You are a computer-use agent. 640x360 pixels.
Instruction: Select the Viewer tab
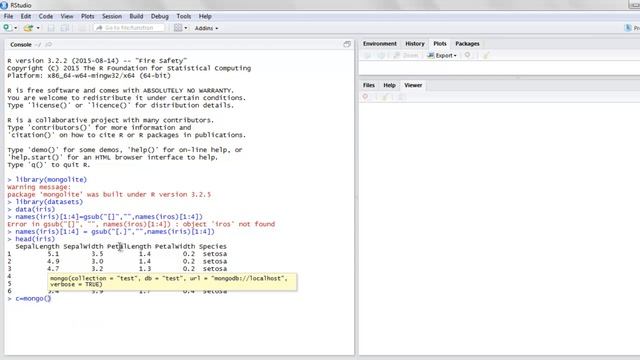coord(413,85)
